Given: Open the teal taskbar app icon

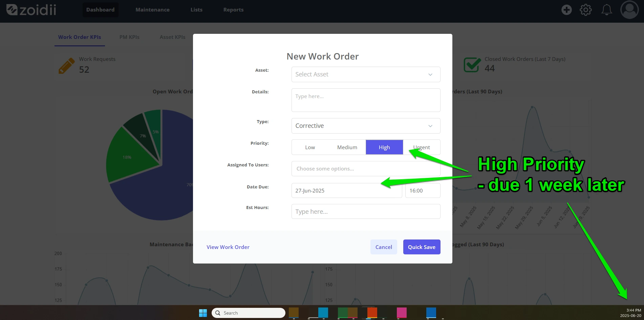Looking at the screenshot, I should (323, 313).
